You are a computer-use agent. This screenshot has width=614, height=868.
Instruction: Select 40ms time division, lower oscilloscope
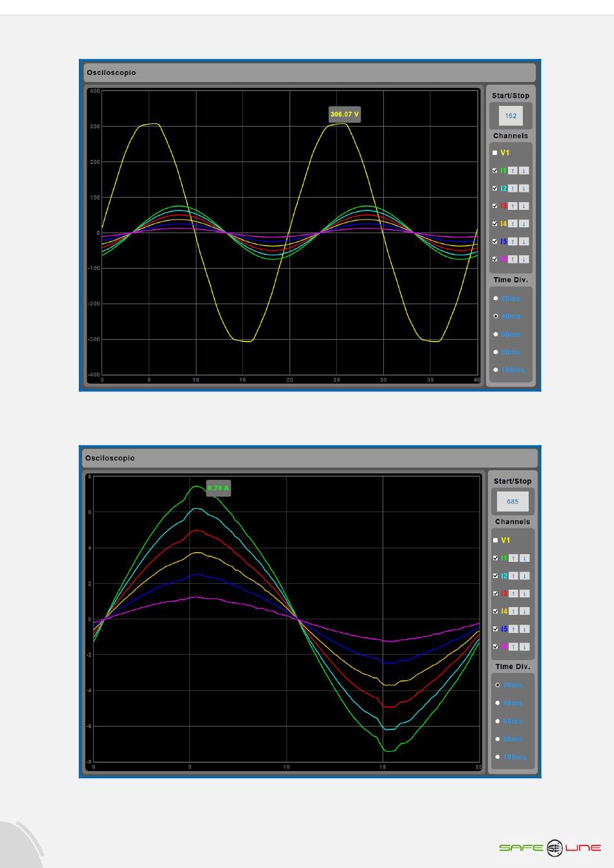[x=498, y=703]
